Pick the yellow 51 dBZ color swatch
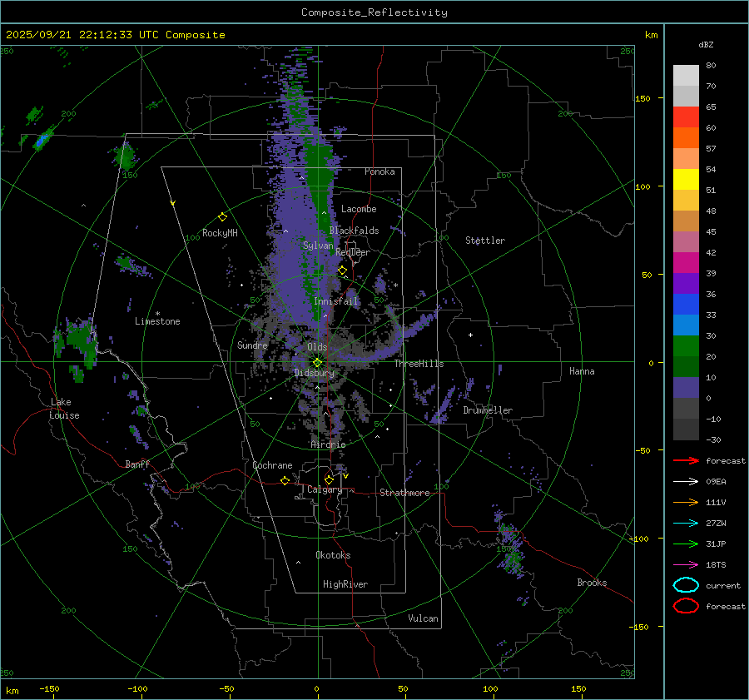 [686, 179]
